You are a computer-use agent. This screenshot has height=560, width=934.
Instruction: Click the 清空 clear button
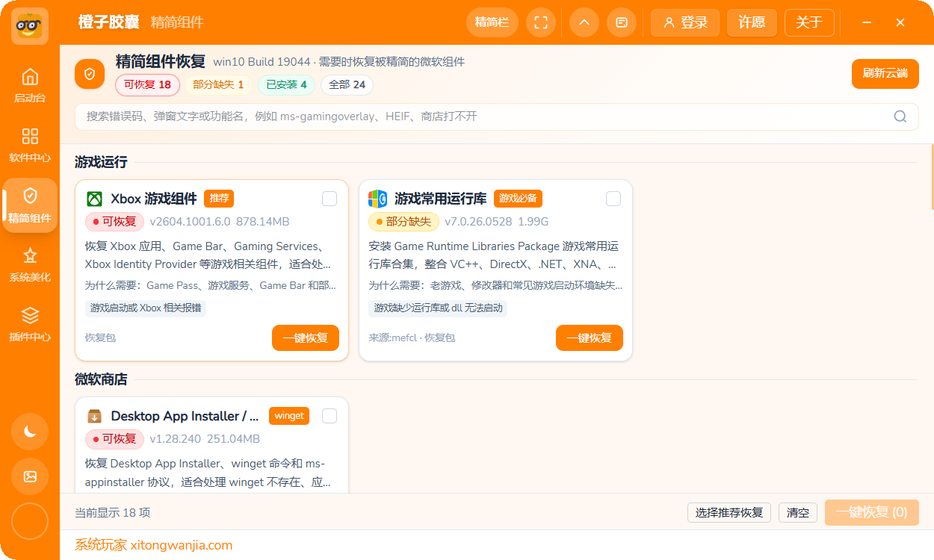click(x=798, y=513)
